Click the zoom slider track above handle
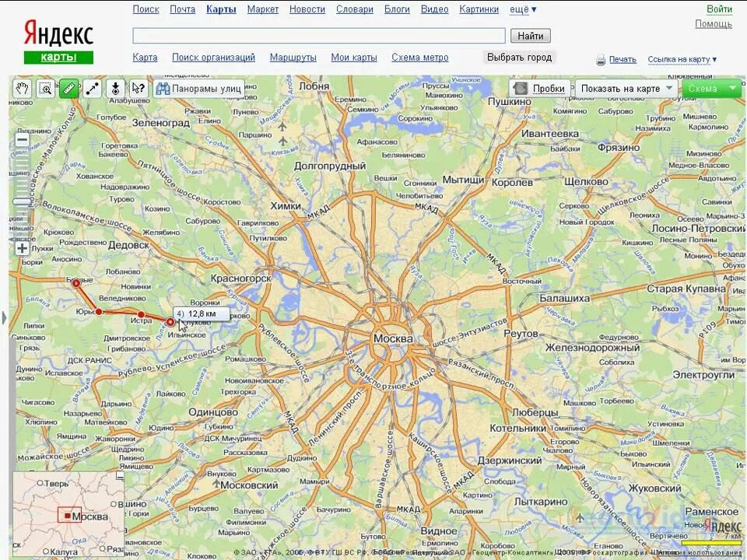The height and width of the screenshot is (560, 747). pyautogui.click(x=22, y=171)
